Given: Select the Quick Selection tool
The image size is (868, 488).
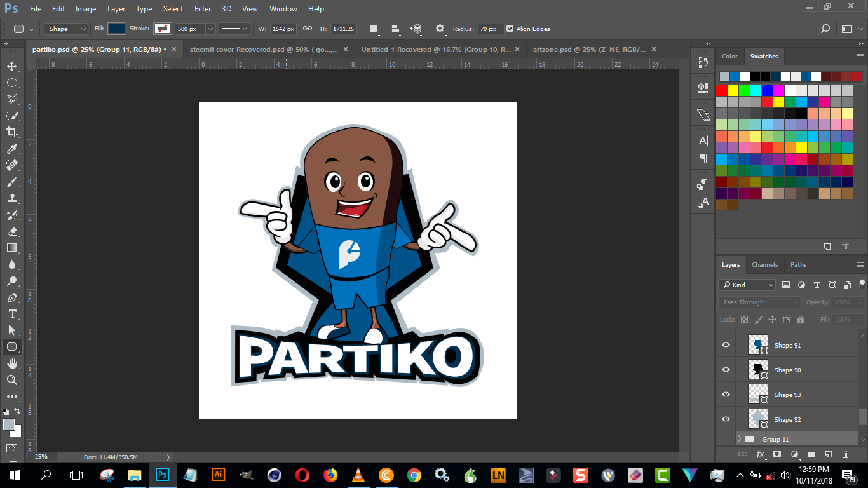Looking at the screenshot, I should point(12,116).
